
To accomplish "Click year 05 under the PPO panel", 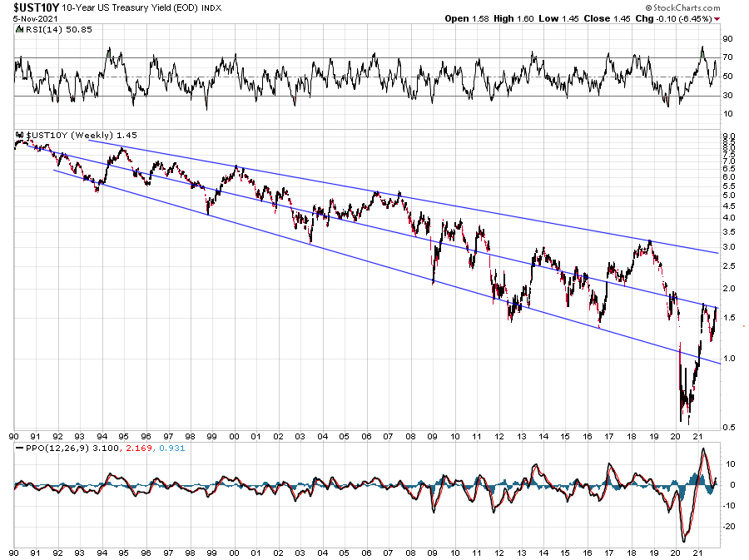I will [345, 553].
